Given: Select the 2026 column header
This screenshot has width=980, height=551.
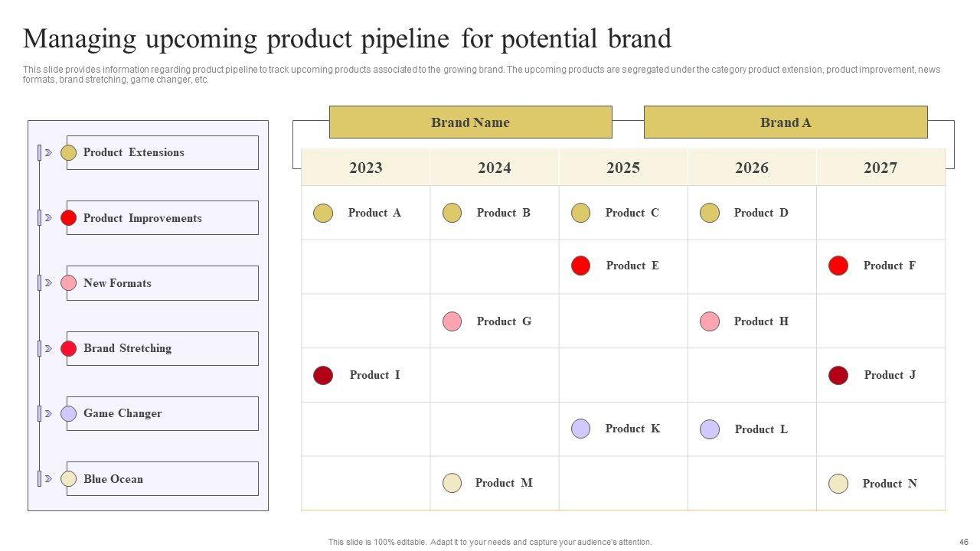Looking at the screenshot, I should tap(752, 168).
